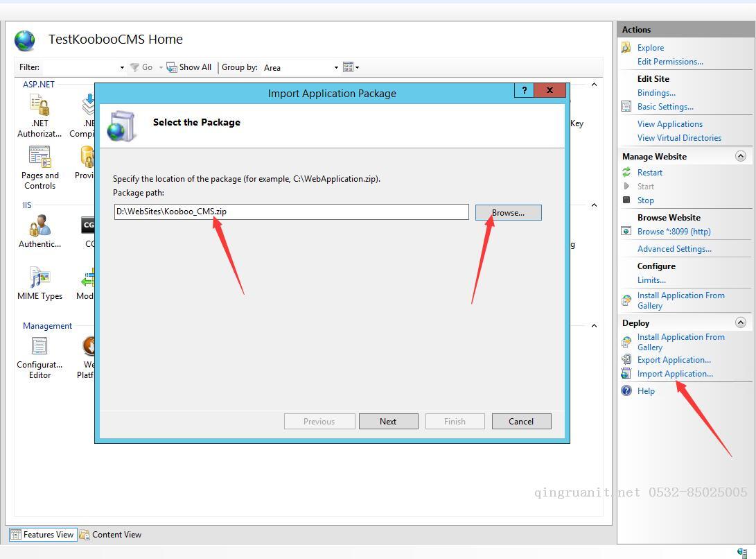
Task: Click the Cancel button in dialog
Action: pos(521,422)
